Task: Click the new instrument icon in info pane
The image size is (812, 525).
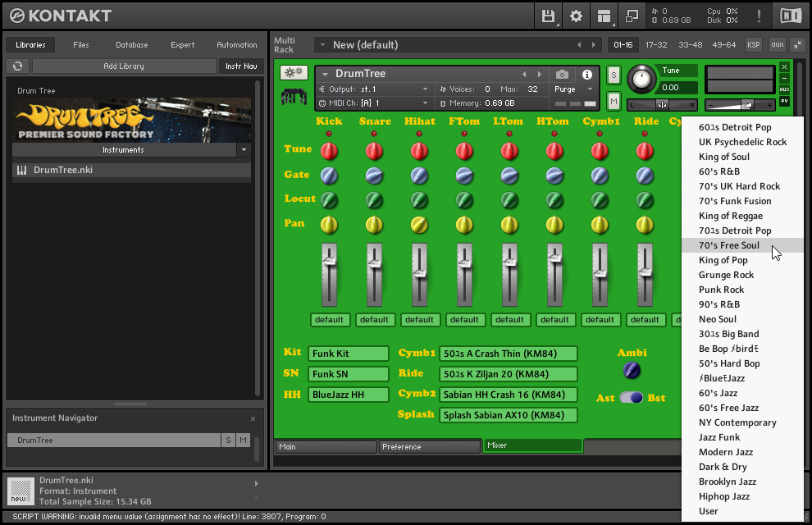Action: 21,491
